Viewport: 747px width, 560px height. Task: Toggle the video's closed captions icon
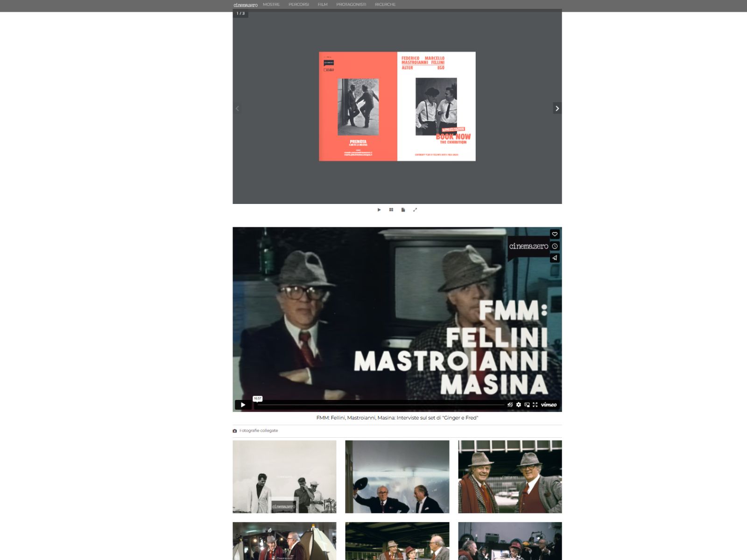(x=510, y=405)
